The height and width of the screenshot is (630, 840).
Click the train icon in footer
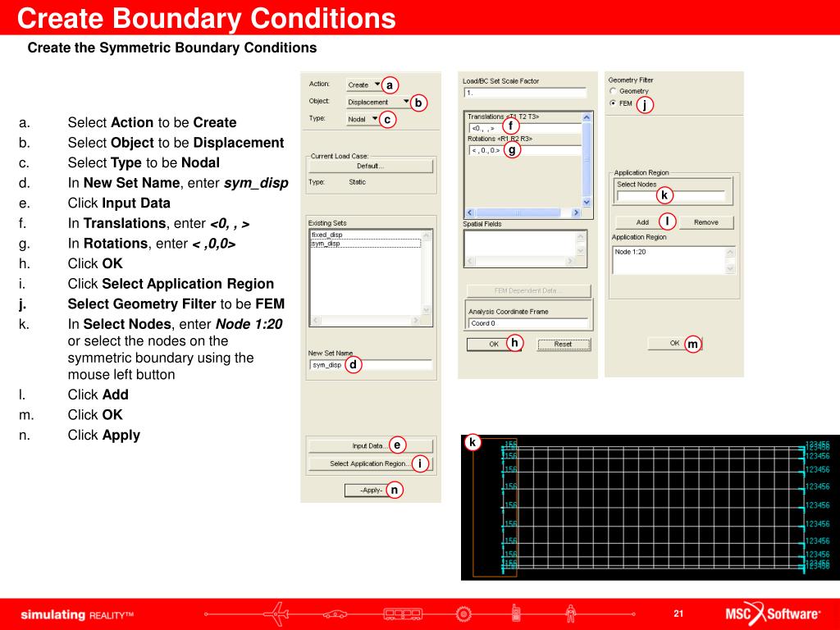403,614
